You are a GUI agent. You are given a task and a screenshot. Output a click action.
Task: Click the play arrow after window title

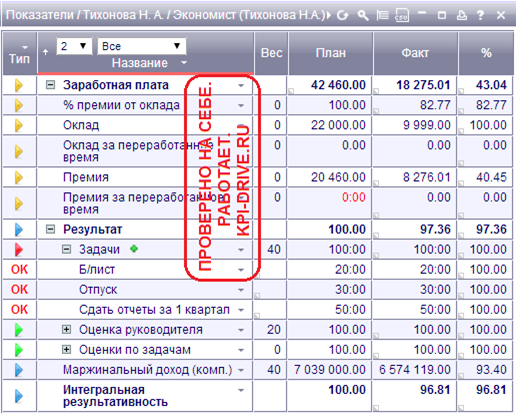(x=329, y=15)
